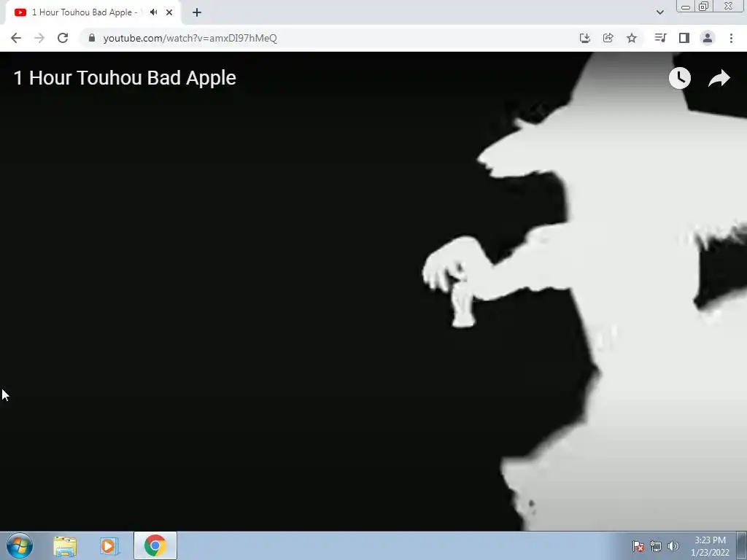Screen dimensions: 747x560
Task: Select the 1 Hour Touhou Bad Apple tab
Action: 93,12
